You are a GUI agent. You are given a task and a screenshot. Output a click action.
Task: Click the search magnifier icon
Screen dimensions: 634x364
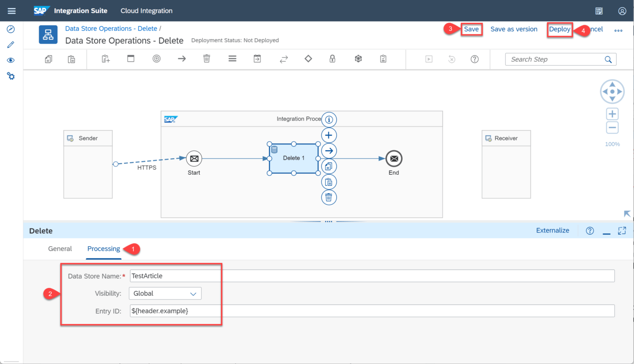(x=608, y=60)
